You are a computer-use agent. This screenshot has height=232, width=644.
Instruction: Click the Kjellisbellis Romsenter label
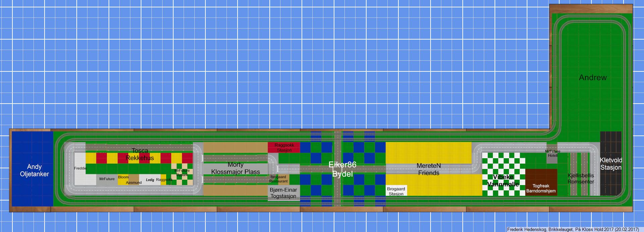coord(581,179)
